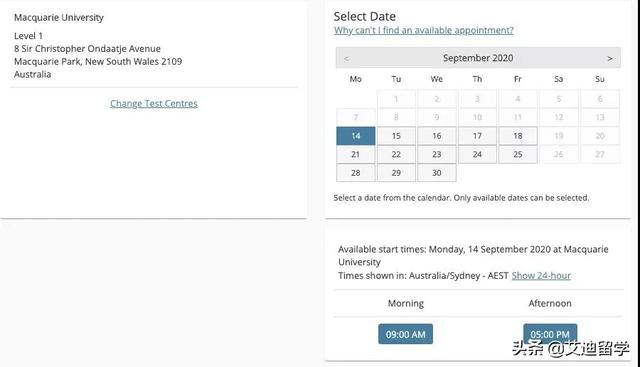The height and width of the screenshot is (367, 640).
Task: Select September 14 on the calendar
Action: (356, 136)
